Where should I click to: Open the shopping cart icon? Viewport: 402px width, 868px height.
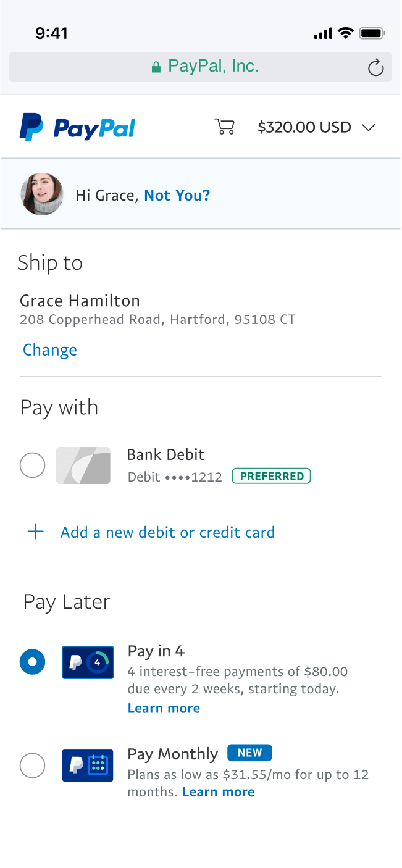[x=224, y=127]
